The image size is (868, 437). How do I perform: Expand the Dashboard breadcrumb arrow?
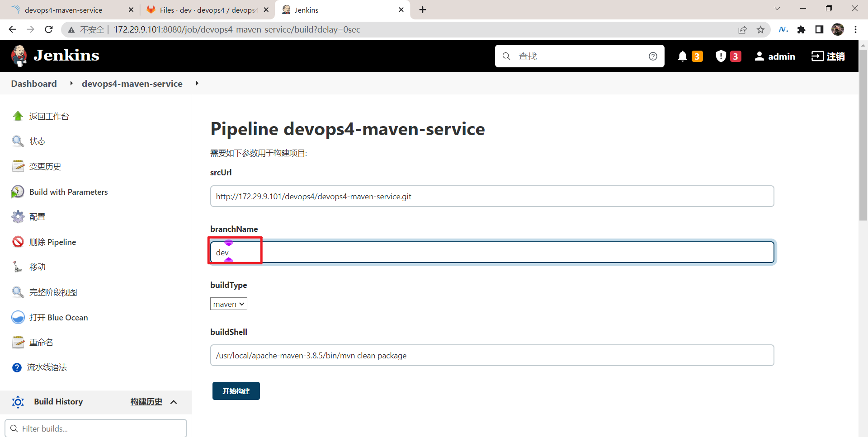tap(71, 84)
